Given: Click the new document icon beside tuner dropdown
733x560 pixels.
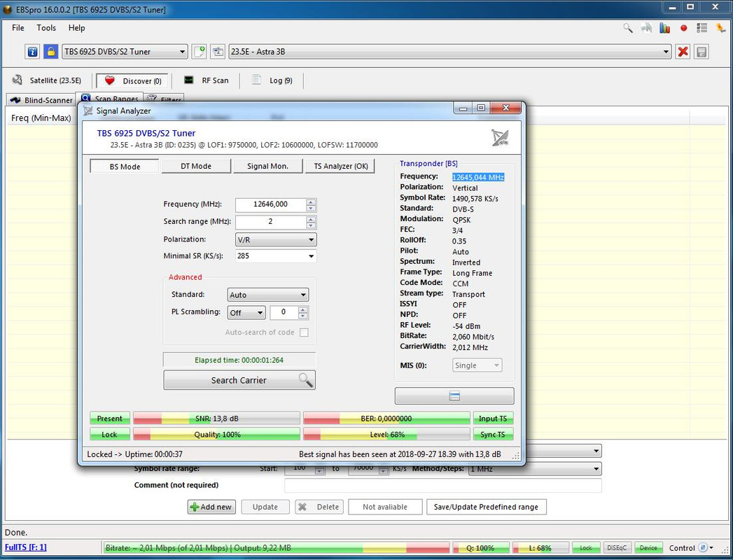Looking at the screenshot, I should [x=199, y=51].
